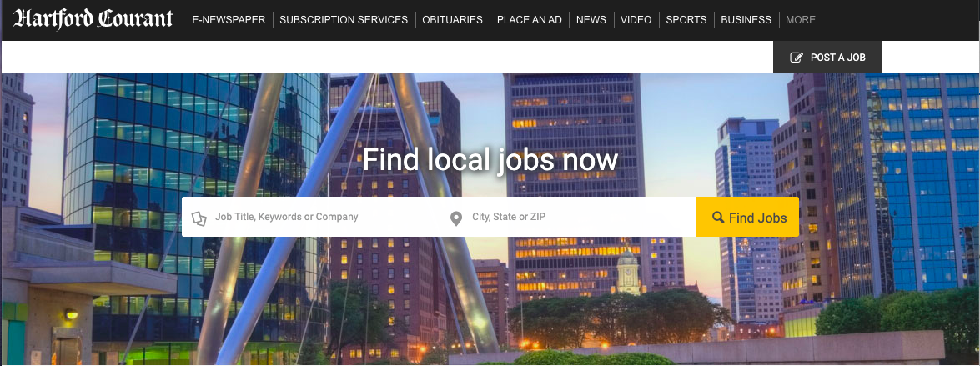980x366 pixels.
Task: Open the Video section
Action: point(636,20)
